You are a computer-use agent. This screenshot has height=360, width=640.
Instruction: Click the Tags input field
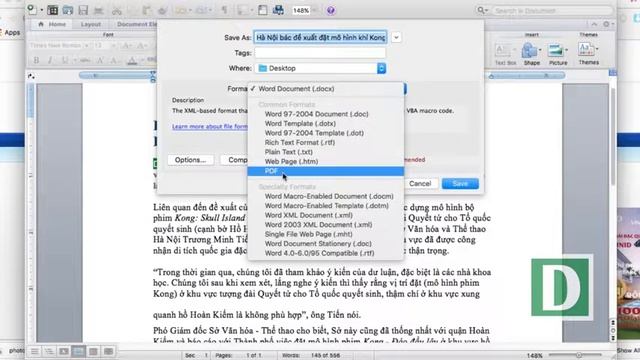[320, 53]
